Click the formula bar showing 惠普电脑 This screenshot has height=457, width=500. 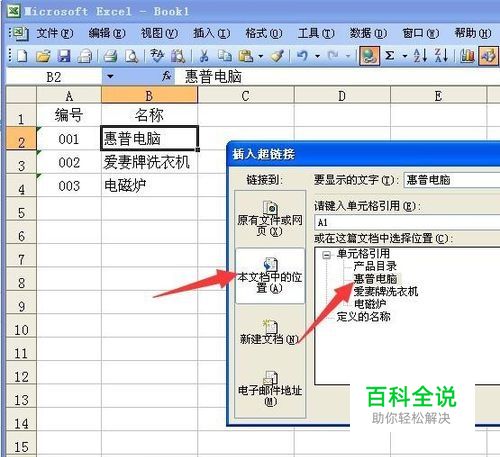[337, 77]
